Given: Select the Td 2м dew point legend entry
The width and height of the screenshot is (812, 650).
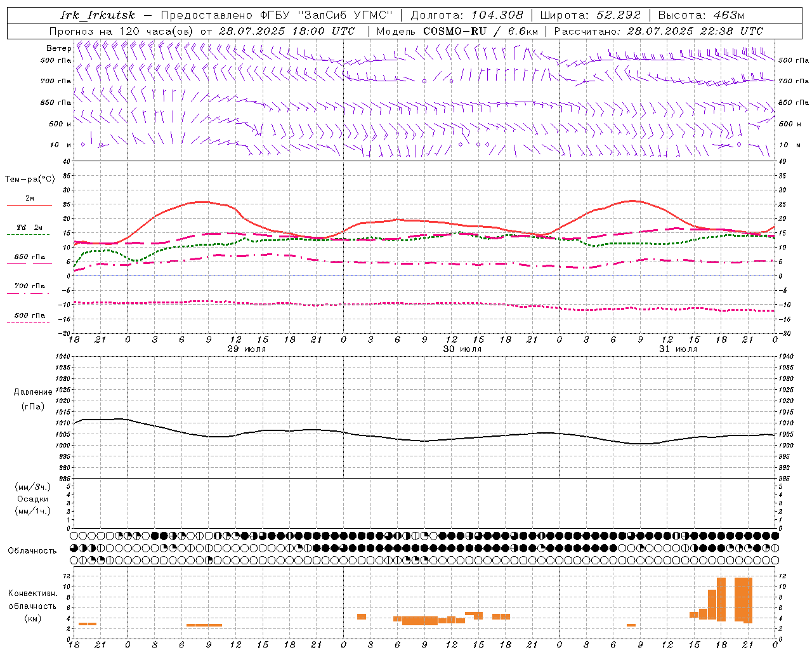Looking at the screenshot, I should (x=30, y=227).
